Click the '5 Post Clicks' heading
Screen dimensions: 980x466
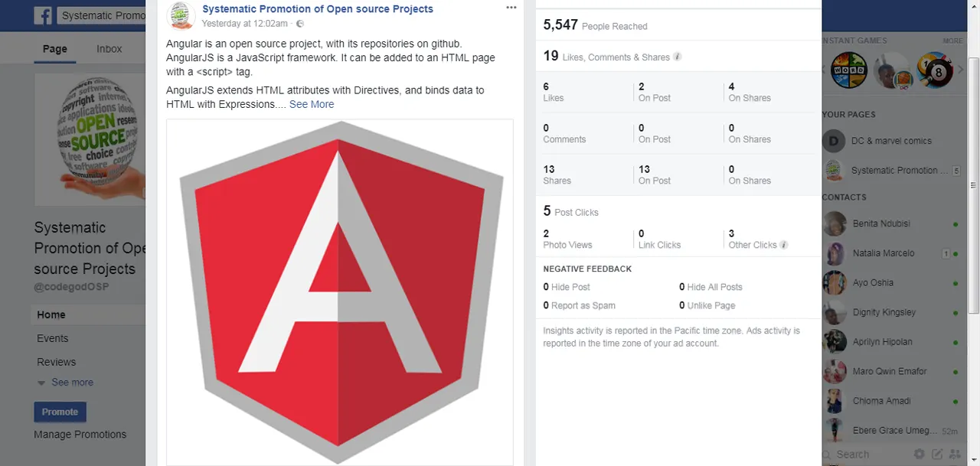point(571,211)
